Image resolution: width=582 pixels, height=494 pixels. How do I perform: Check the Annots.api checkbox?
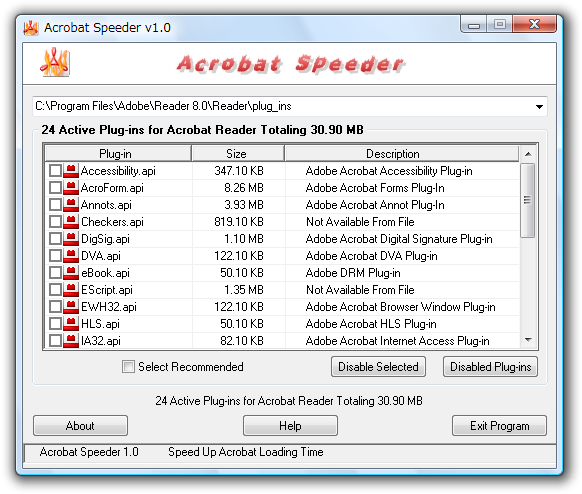pos(55,205)
